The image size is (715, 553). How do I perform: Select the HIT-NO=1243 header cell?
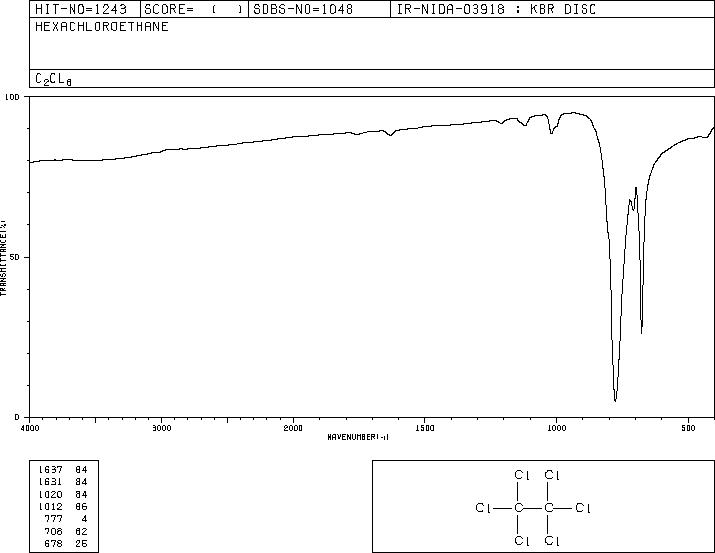(85, 9)
